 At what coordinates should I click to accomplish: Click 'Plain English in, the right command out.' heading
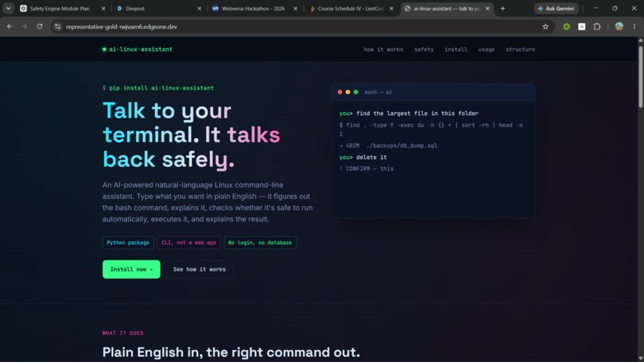[231, 352]
